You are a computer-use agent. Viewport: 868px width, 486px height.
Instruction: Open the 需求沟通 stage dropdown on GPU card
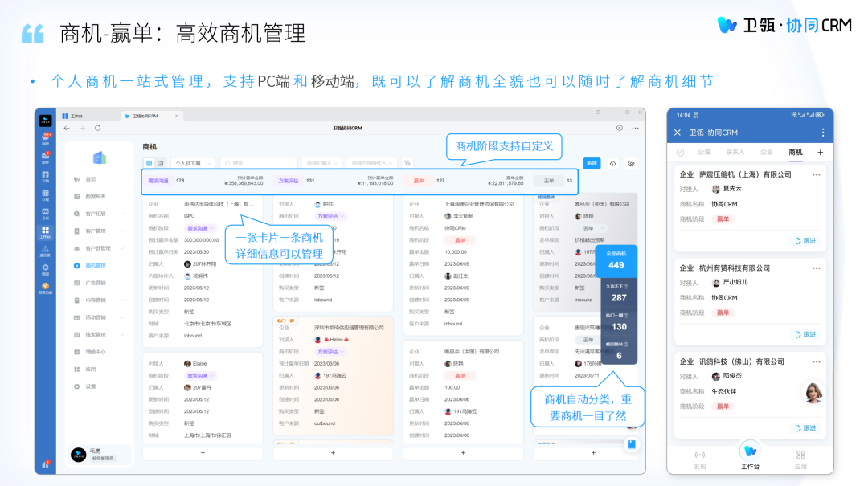coord(199,228)
